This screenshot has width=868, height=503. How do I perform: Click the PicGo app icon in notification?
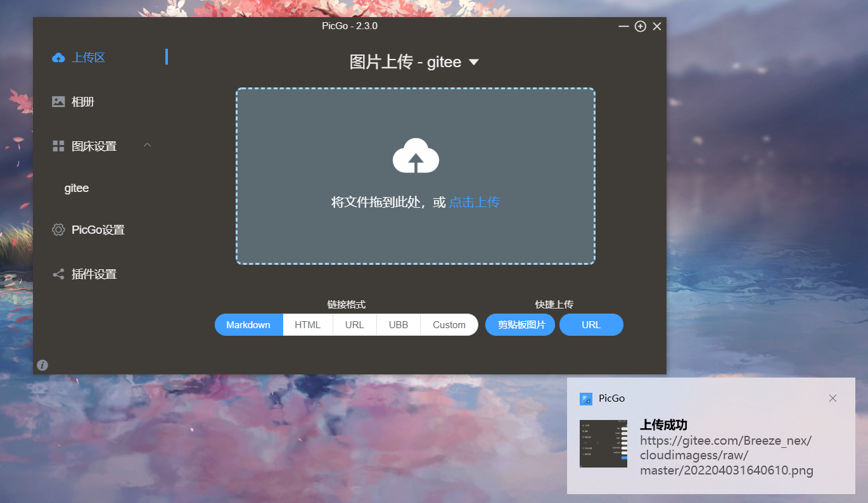[586, 398]
